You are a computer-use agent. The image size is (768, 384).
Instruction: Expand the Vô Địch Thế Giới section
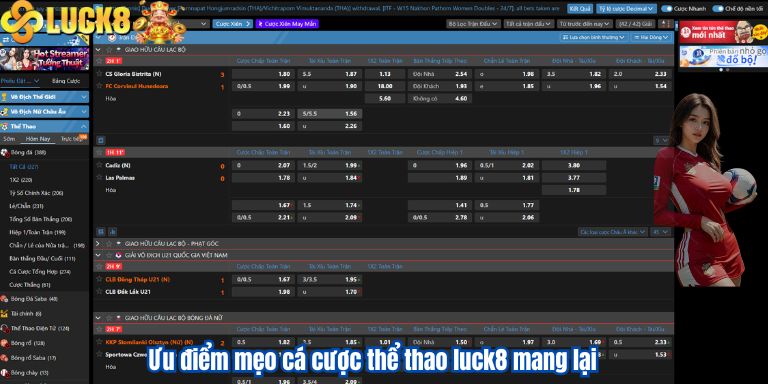coord(84,97)
